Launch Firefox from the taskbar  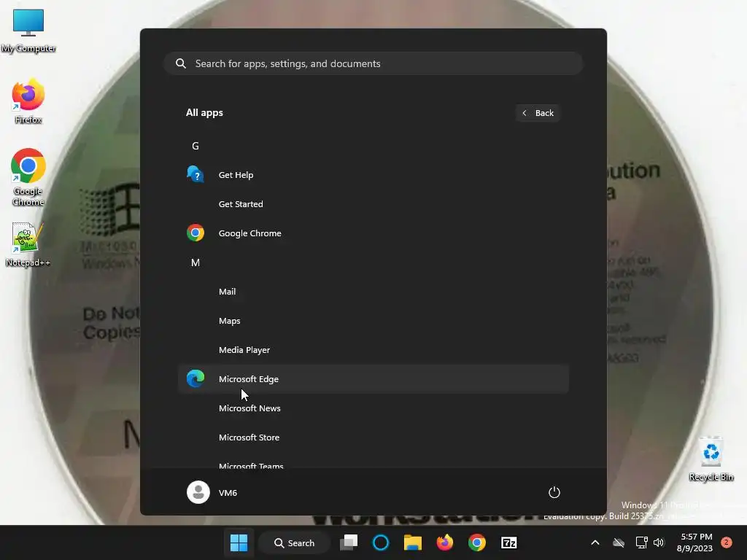click(445, 542)
